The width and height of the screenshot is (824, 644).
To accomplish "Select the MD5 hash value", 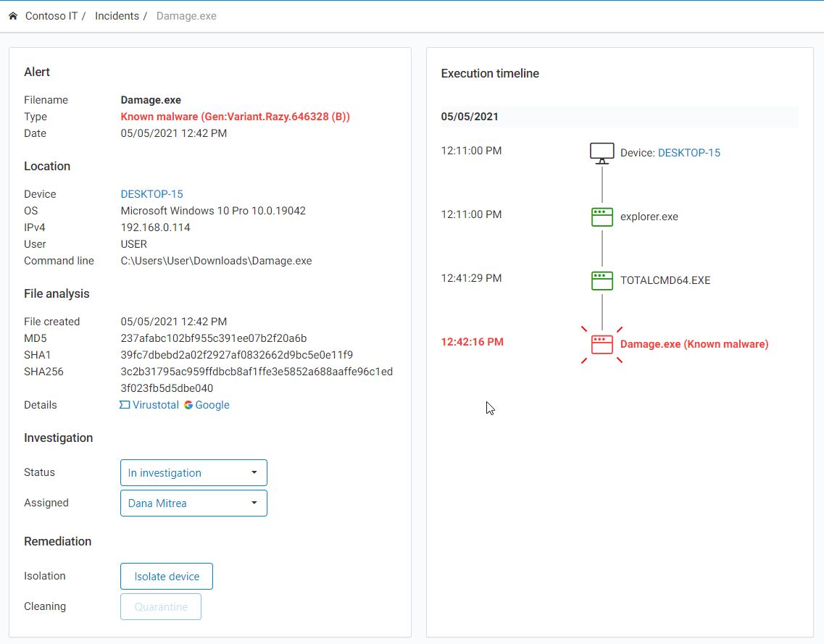I will pyautogui.click(x=213, y=338).
